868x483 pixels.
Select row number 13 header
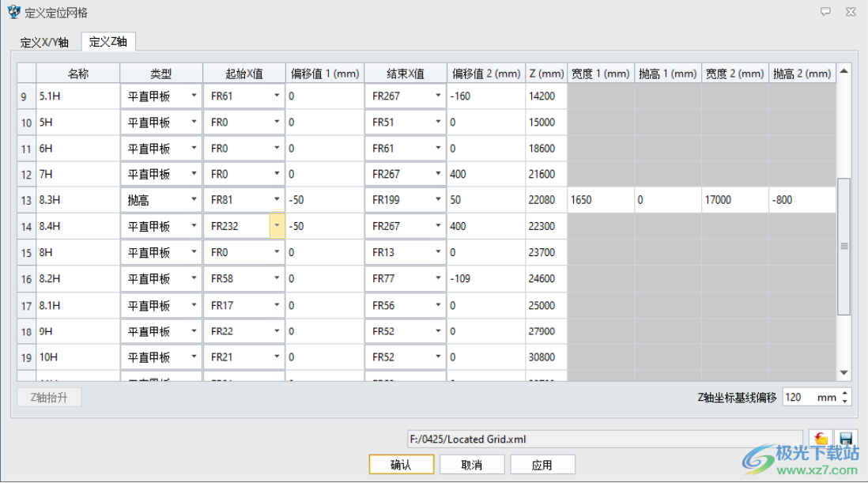[27, 200]
